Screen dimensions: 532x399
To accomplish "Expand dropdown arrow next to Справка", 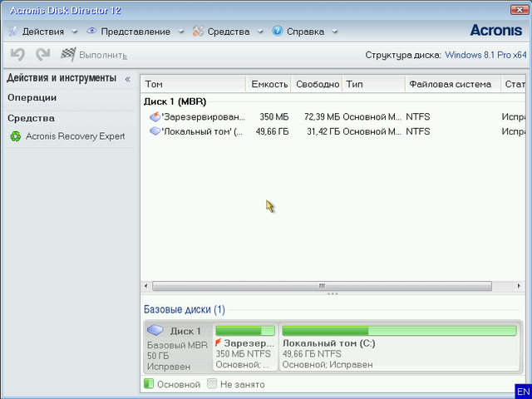I will [x=334, y=32].
